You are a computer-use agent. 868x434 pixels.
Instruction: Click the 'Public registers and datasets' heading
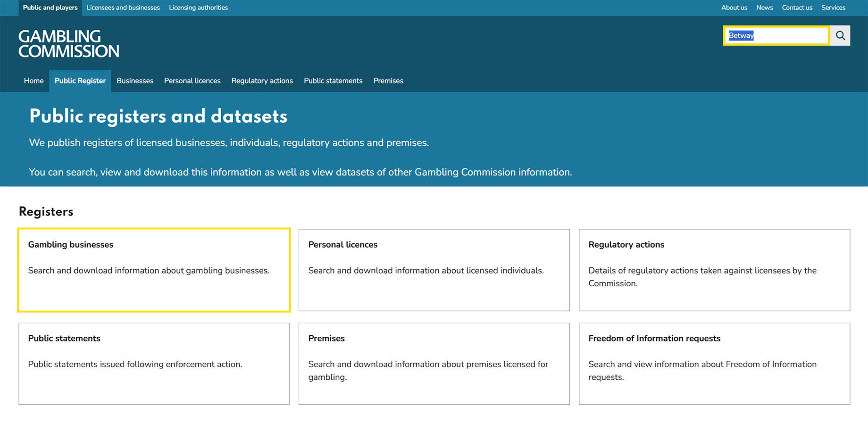158,117
